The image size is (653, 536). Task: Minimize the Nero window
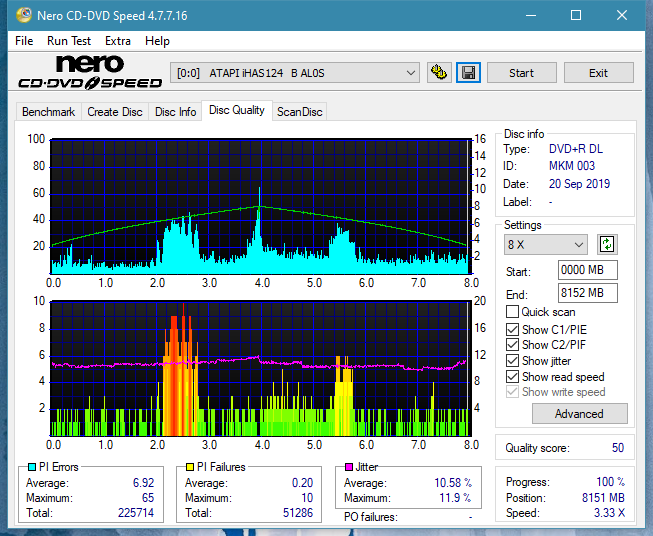pos(531,15)
